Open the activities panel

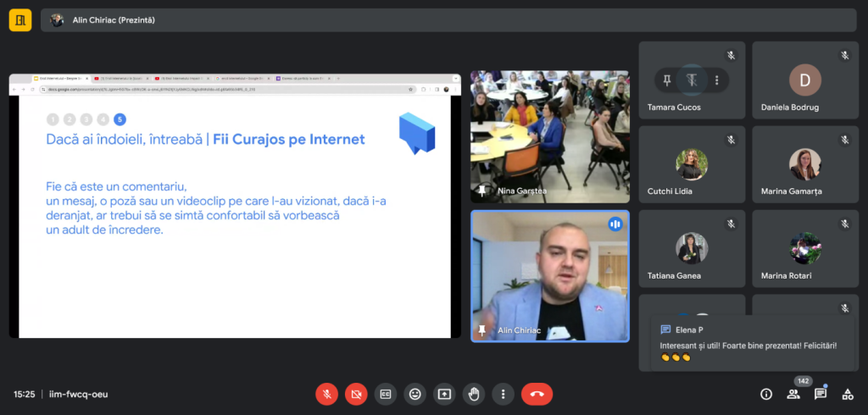tap(847, 394)
